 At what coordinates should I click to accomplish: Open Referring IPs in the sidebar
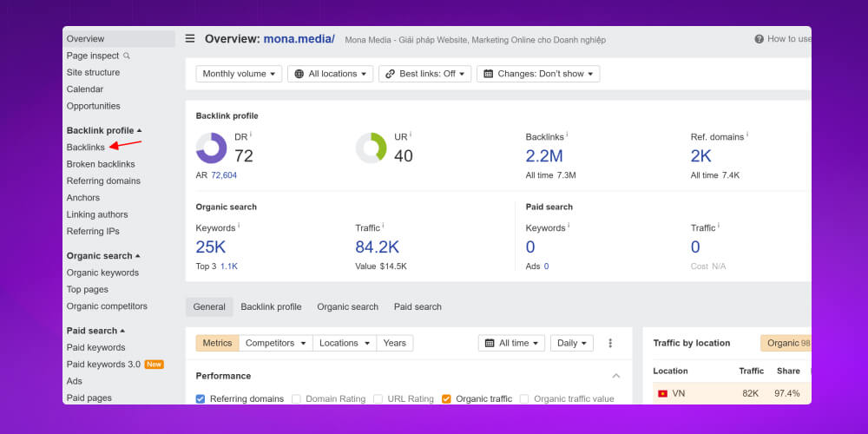[93, 232]
